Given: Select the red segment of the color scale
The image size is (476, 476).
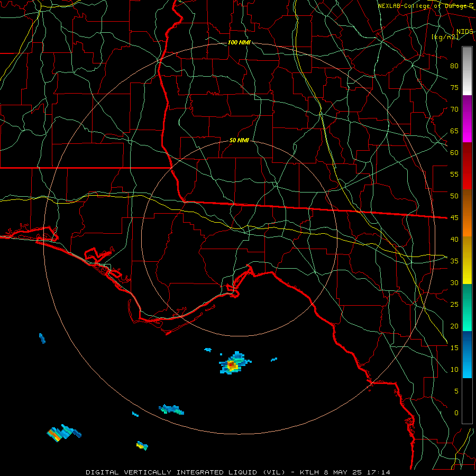Looking at the screenshot, I should click(467, 166).
